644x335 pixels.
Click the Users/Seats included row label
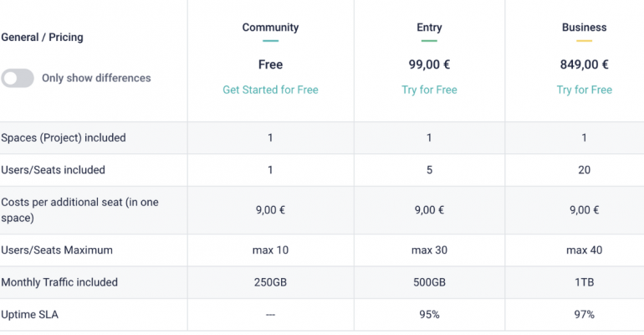53,170
